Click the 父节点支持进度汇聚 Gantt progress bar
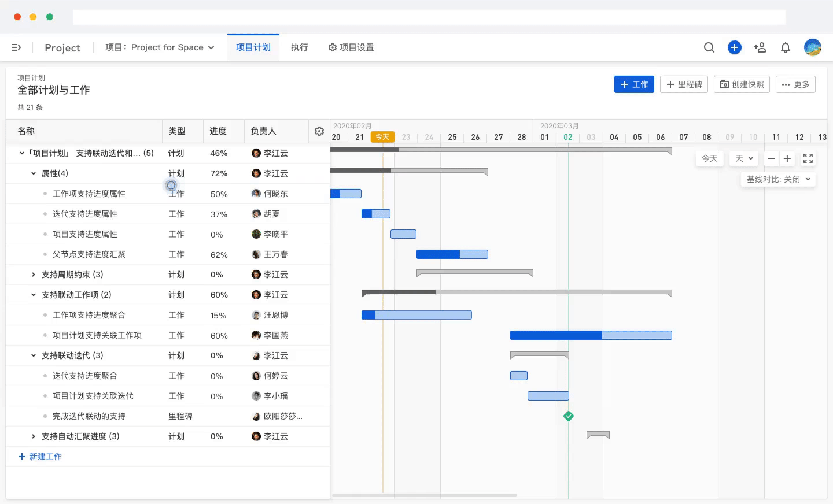The image size is (833, 504). [x=452, y=254]
